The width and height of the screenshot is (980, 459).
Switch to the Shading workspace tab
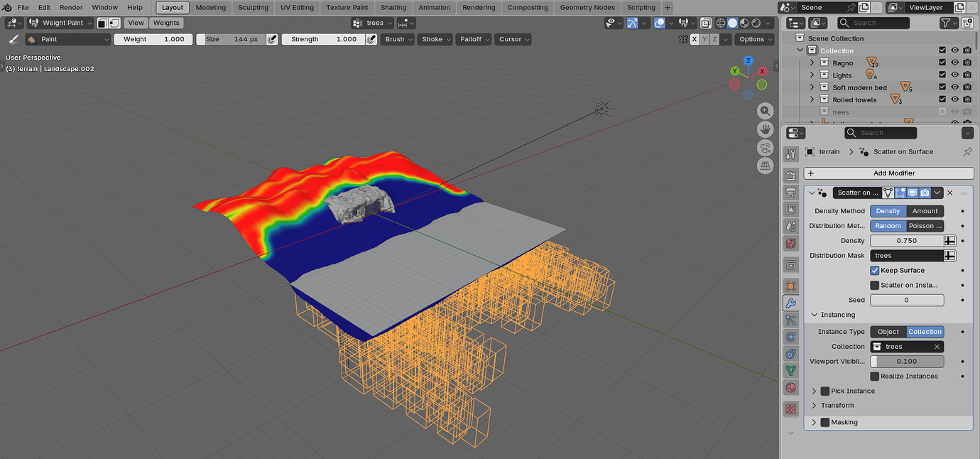(393, 7)
